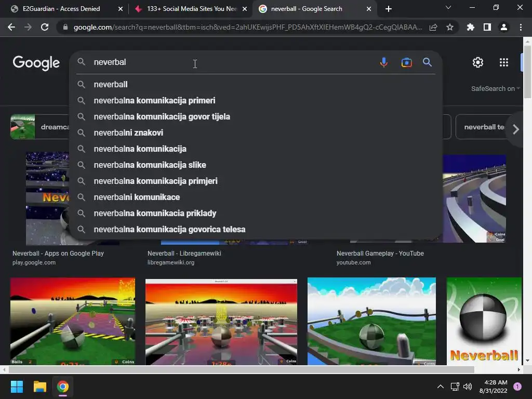Close the E2Guardian Access Denied tab
The height and width of the screenshot is (399, 532).
(x=121, y=9)
